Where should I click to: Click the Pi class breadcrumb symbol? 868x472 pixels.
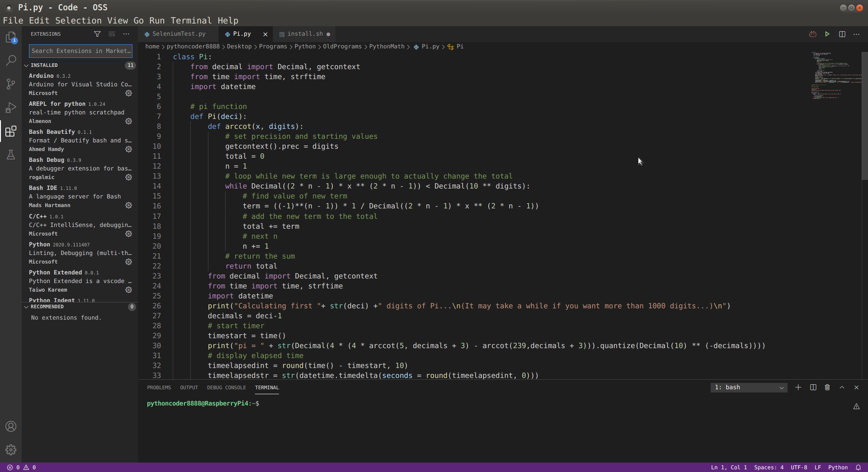click(x=456, y=47)
